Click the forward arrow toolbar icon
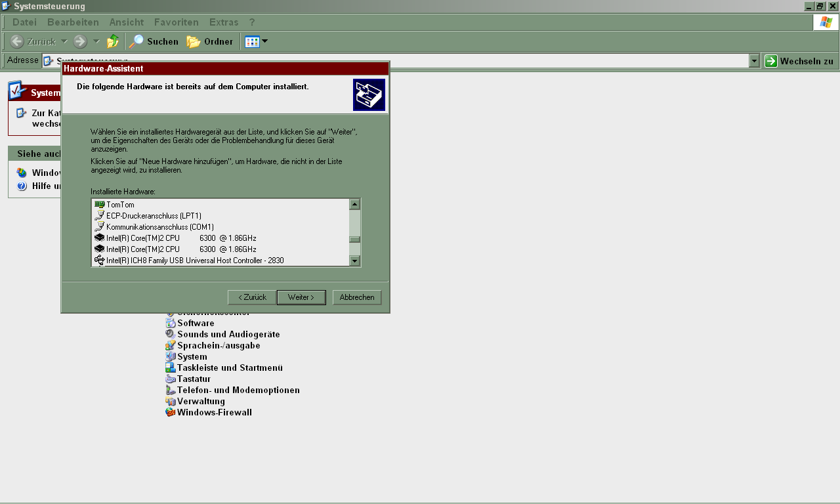The height and width of the screenshot is (504, 840). coord(80,41)
